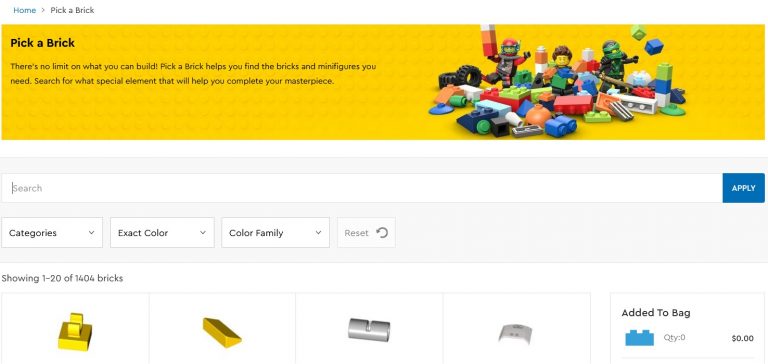Click the minifigures banner illustration
Image resolution: width=768 pixels, height=364 pixels.
[557, 81]
